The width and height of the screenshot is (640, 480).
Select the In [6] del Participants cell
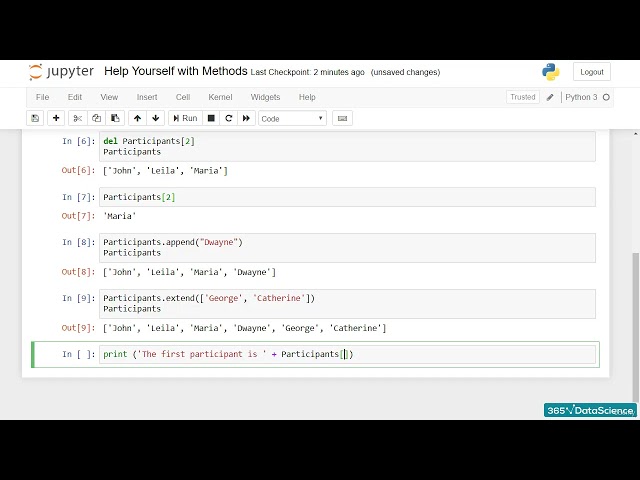[347, 147]
